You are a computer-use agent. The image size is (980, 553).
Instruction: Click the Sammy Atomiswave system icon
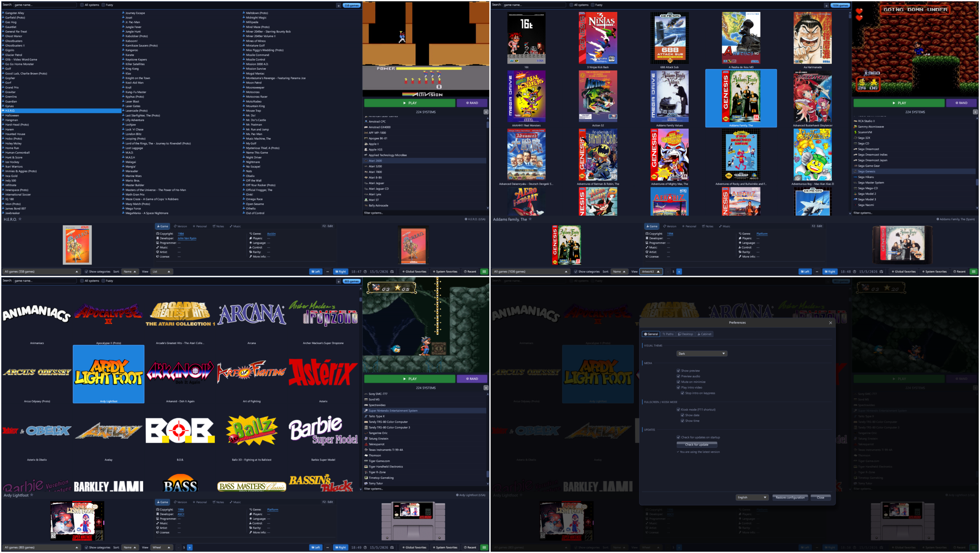[x=855, y=126]
